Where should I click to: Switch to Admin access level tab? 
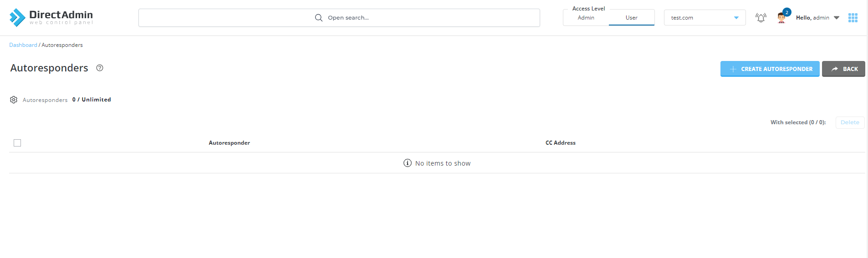[586, 18]
